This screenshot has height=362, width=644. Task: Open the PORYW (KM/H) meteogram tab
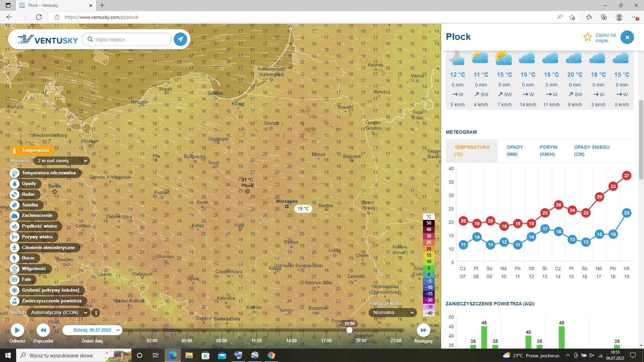click(548, 151)
